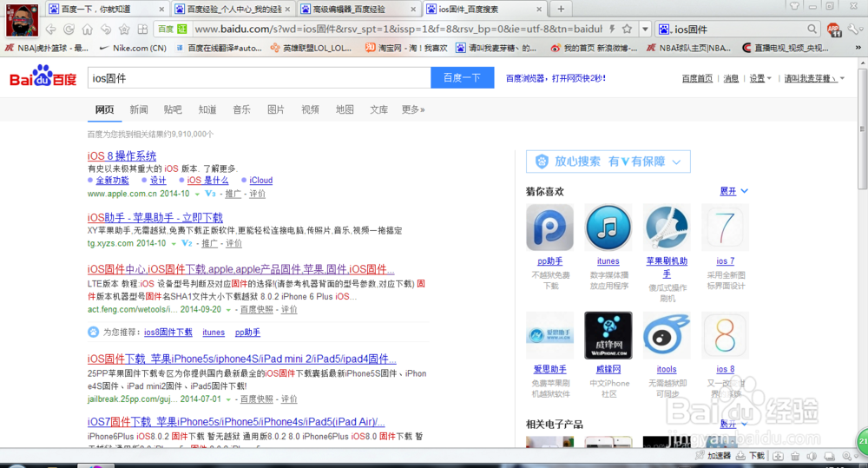The image size is (868, 468).
Task: Click the lightning speed mode icon in address bar
Action: [612, 29]
